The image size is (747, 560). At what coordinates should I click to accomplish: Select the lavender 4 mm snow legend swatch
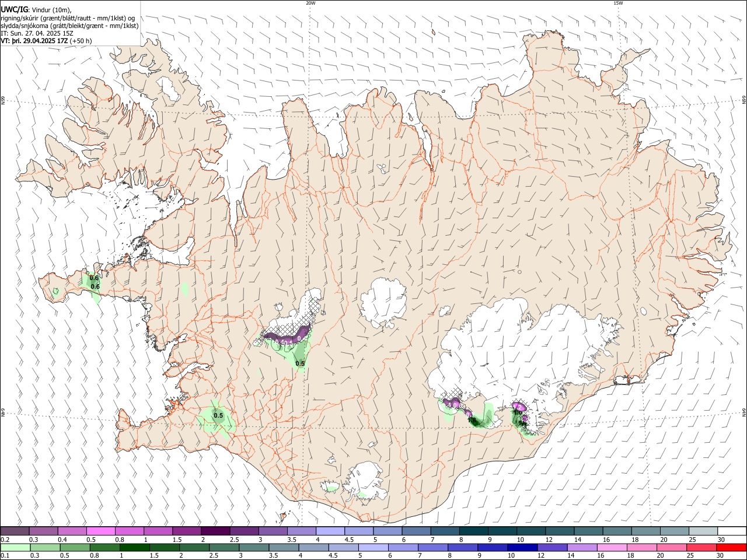[x=330, y=531]
